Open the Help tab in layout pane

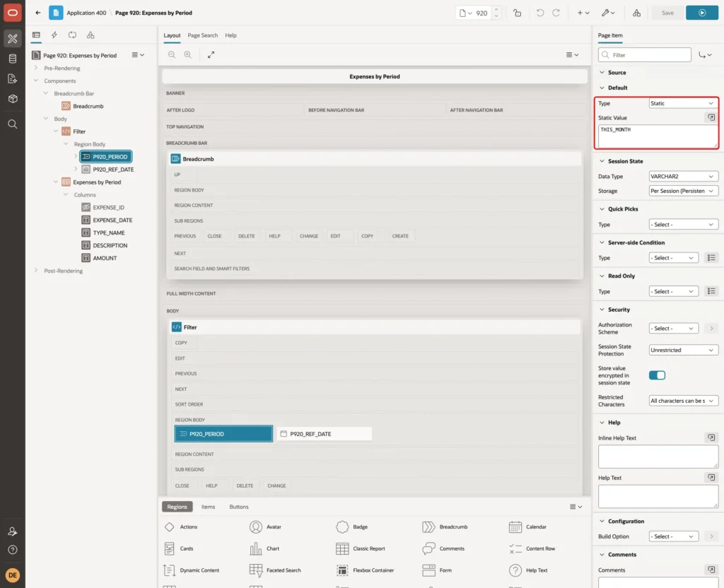[231, 35]
